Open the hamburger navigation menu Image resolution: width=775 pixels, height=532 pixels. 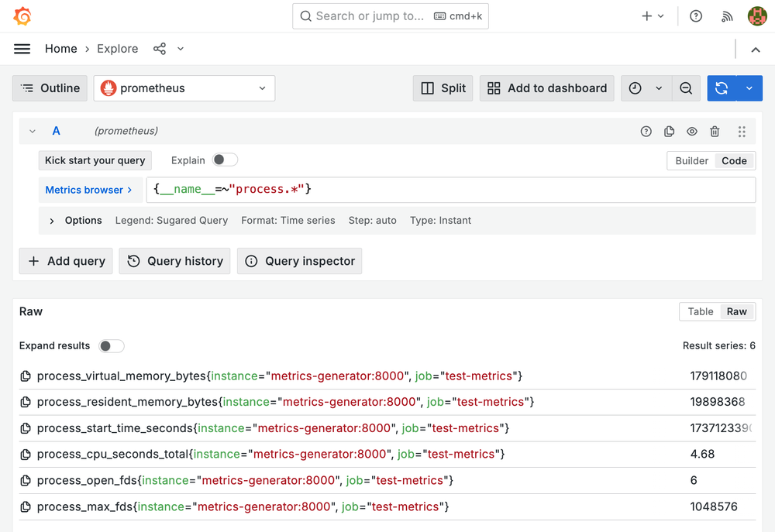coord(22,49)
